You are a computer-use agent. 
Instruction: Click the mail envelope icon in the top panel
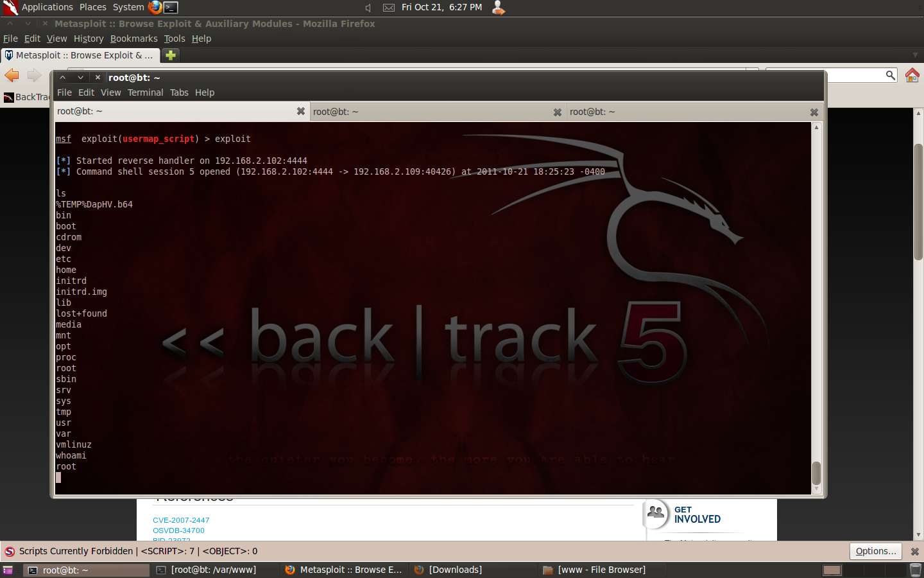coord(389,8)
